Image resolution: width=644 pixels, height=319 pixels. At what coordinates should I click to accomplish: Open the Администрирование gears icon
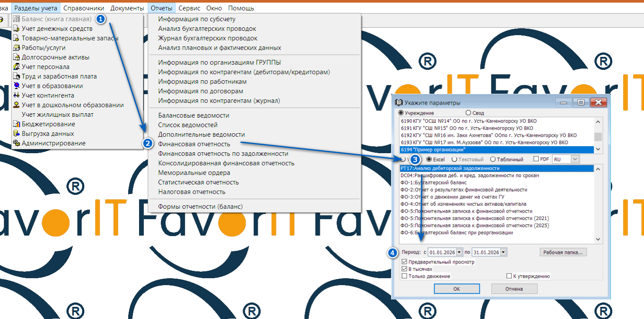tap(17, 143)
